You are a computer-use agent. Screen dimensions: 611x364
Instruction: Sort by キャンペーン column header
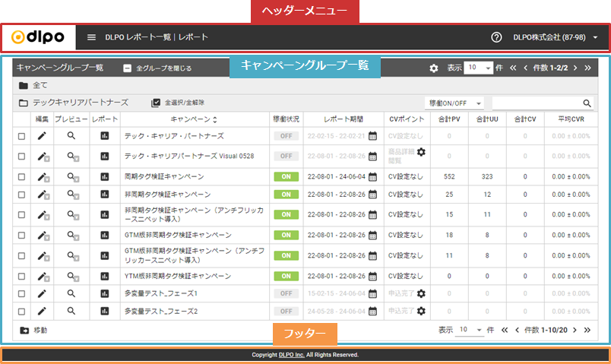click(194, 119)
